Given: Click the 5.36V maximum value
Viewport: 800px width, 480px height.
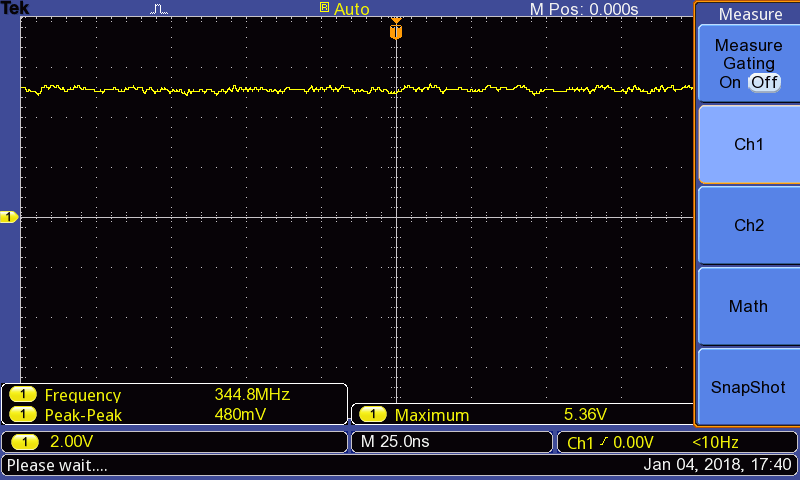Looking at the screenshot, I should click(585, 414).
